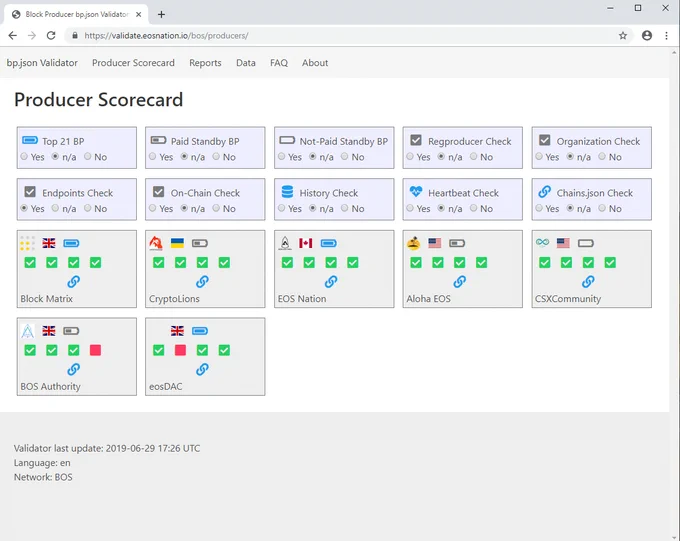This screenshot has height=541, width=680.
Task: Open the Chrome profile account icon
Action: click(647, 36)
